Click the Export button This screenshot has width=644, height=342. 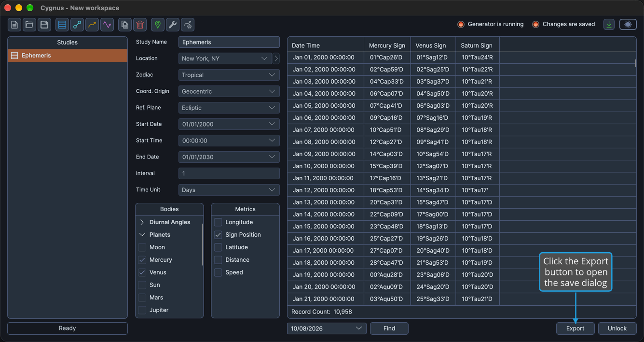tap(575, 328)
